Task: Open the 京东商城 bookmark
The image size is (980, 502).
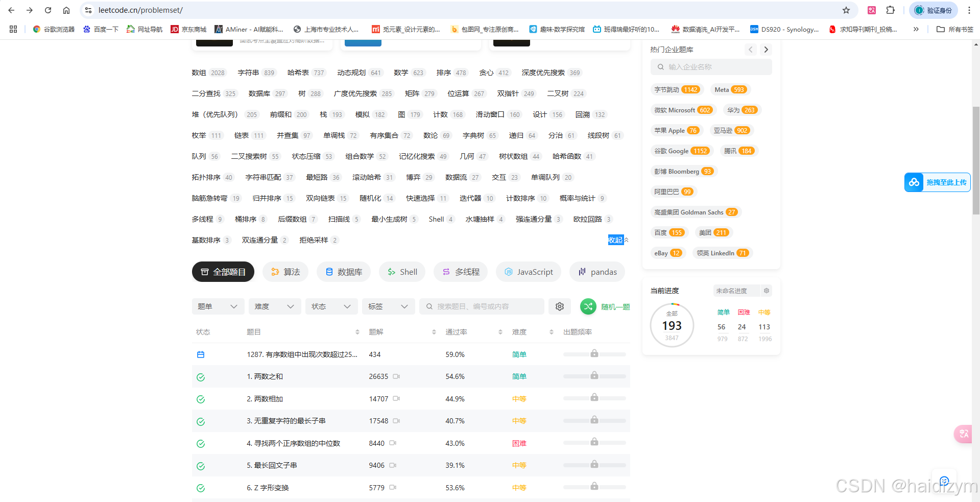Action: pyautogui.click(x=188, y=29)
